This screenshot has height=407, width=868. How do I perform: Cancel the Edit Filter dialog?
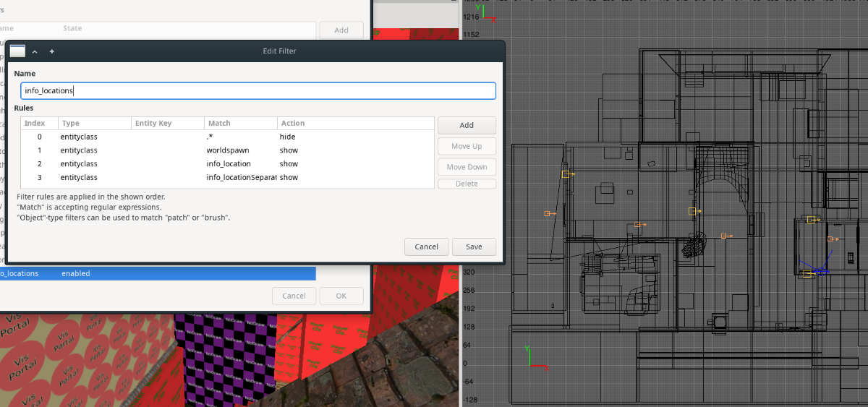427,247
